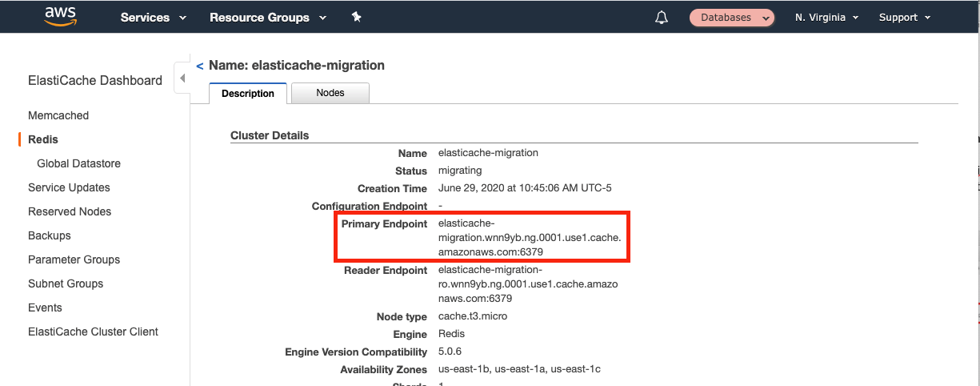Click the Engine value Redis
Image resolution: width=980 pixels, height=386 pixels.
pos(451,334)
